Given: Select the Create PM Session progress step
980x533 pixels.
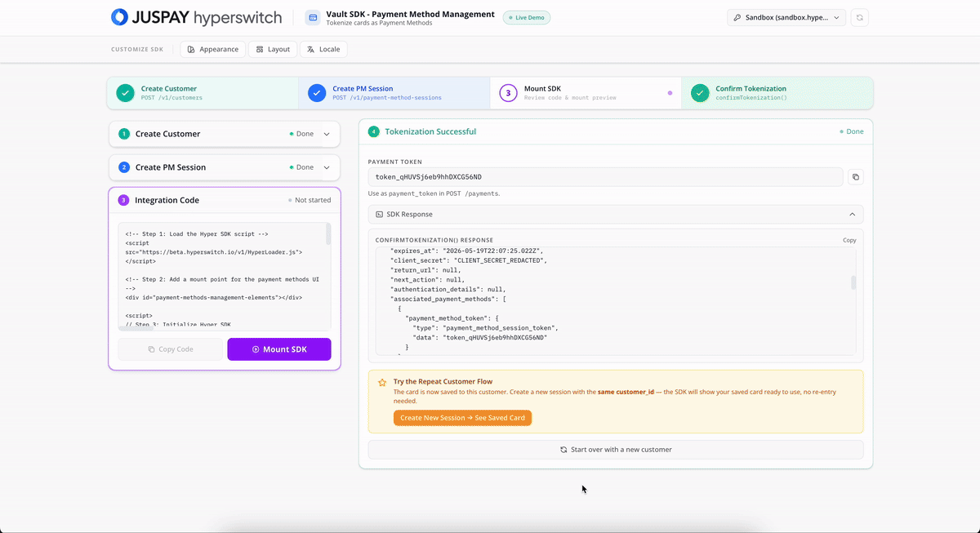Looking at the screenshot, I should point(394,93).
